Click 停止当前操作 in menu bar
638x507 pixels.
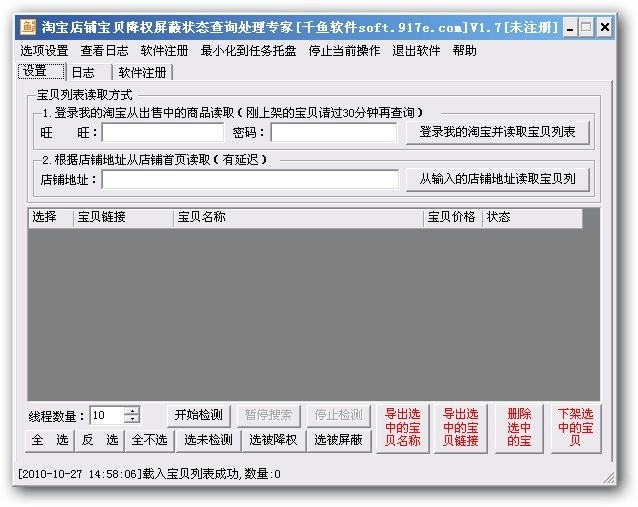click(x=344, y=50)
